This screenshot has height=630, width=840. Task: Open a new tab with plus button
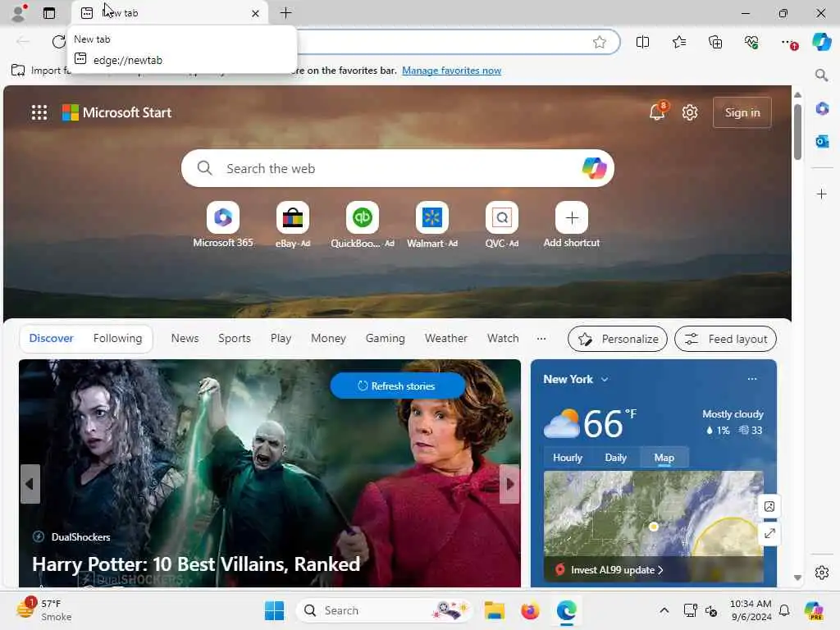[x=286, y=13]
